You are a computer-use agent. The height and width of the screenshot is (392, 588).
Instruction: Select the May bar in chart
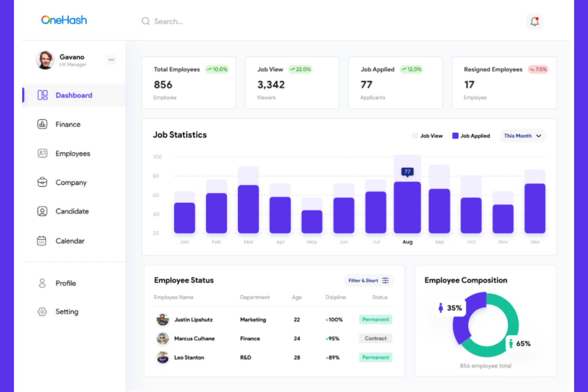312,222
